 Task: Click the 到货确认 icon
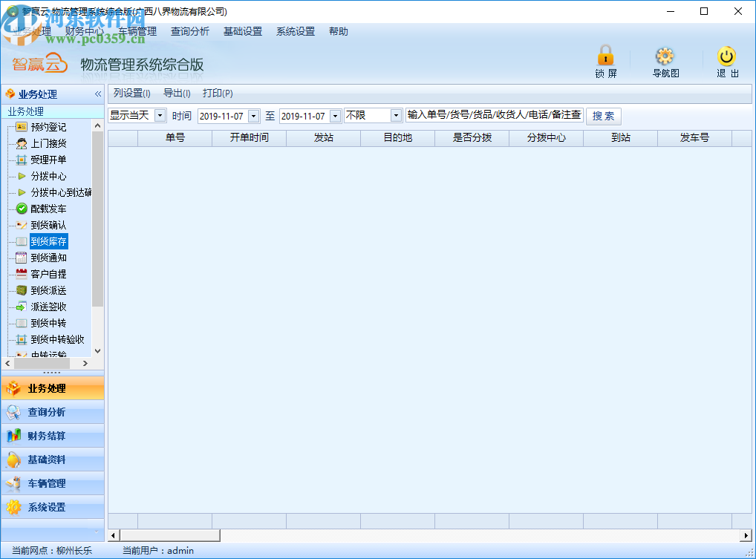tap(22, 225)
